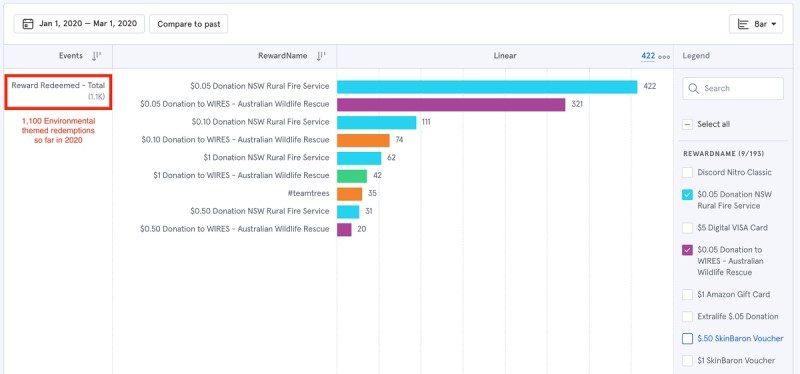
Task: Open the Linear scale selector
Action: [505, 56]
